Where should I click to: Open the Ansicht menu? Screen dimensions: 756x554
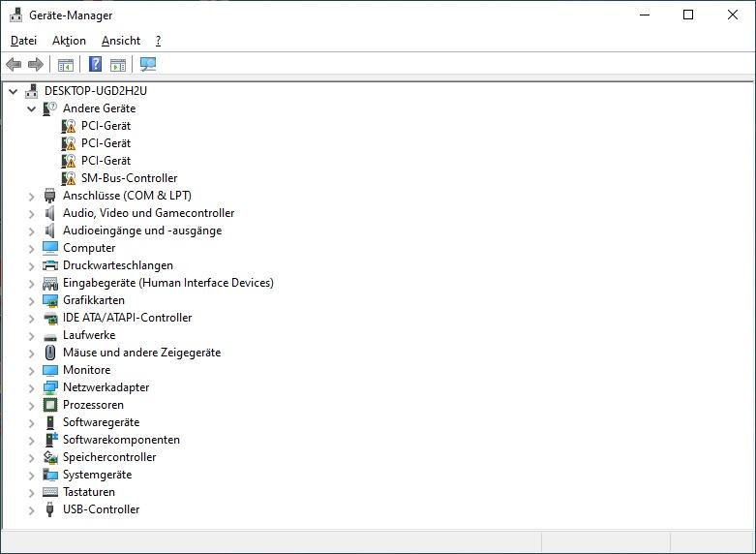(x=121, y=41)
